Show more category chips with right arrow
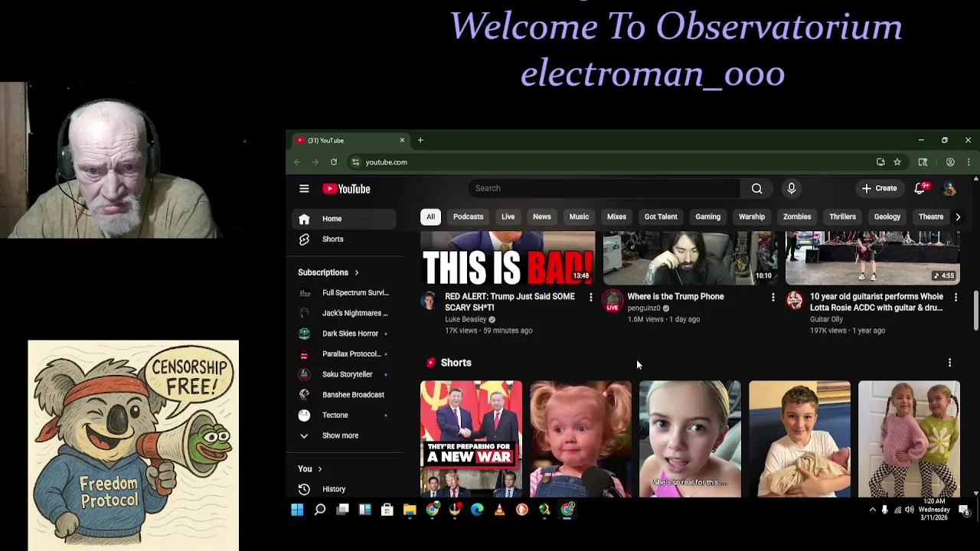The width and height of the screenshot is (980, 551). point(957,217)
